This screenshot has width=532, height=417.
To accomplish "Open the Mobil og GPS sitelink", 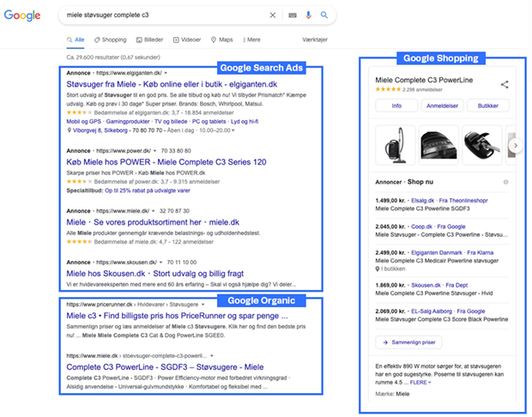I will (x=84, y=122).
